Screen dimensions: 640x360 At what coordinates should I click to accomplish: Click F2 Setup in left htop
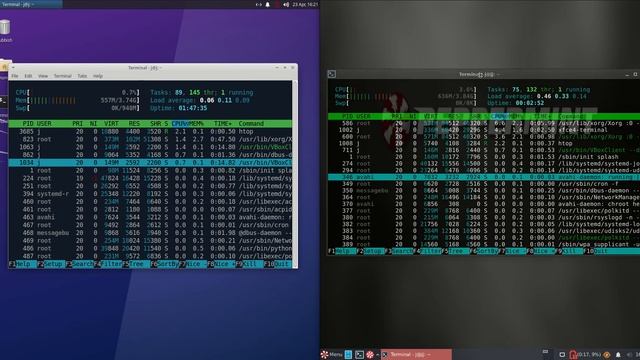(x=51, y=264)
